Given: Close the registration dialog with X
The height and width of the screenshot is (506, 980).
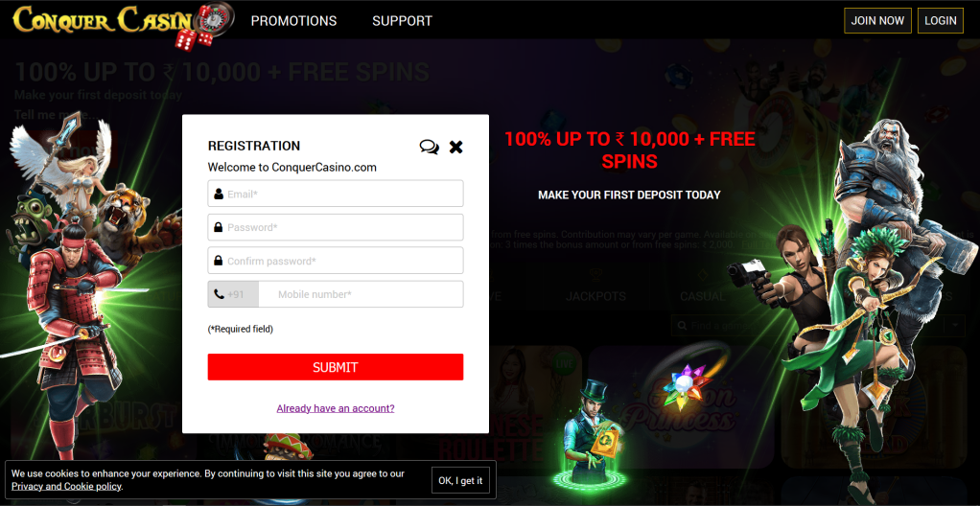Looking at the screenshot, I should pyautogui.click(x=456, y=147).
